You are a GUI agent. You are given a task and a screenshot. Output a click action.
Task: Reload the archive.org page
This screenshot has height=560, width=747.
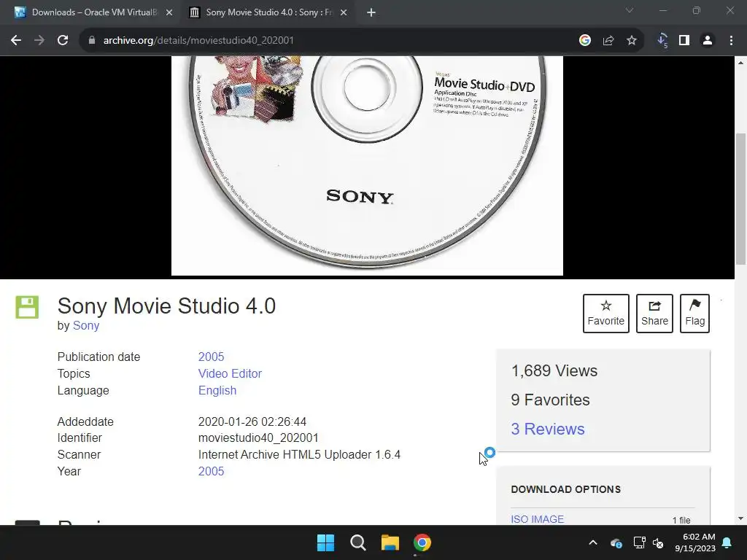63,41
